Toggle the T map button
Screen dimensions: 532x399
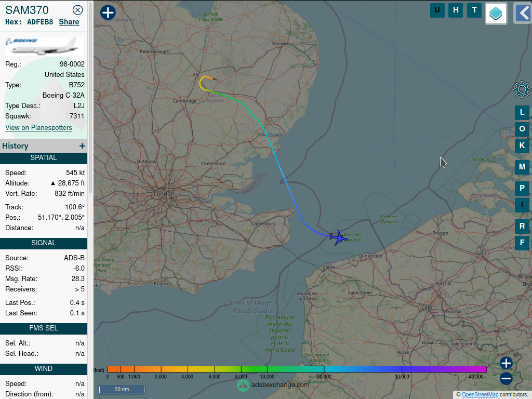[474, 10]
